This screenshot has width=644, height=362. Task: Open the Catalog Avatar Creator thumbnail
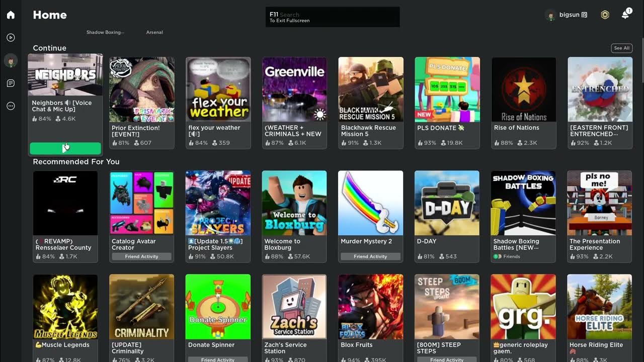coord(142,203)
